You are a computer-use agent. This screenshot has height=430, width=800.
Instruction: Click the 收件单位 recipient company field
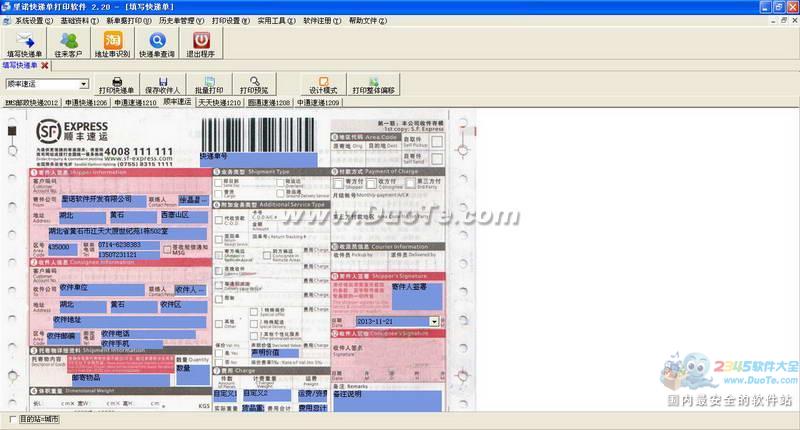(x=102, y=290)
